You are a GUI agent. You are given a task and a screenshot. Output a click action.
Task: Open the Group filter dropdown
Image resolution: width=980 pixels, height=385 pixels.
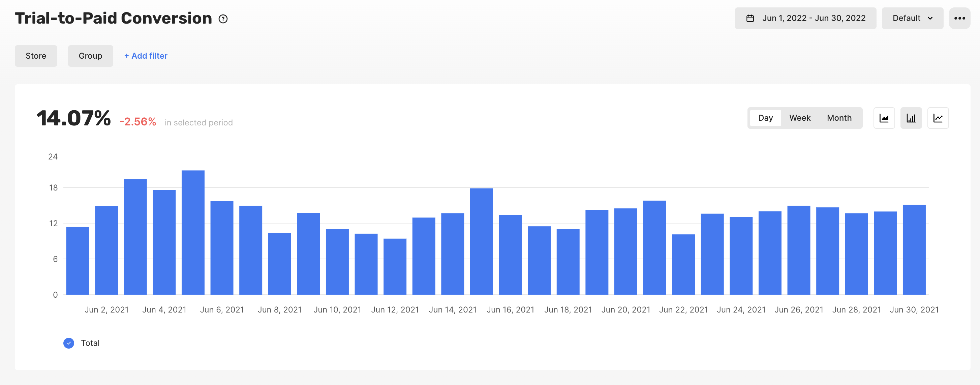tap(90, 56)
